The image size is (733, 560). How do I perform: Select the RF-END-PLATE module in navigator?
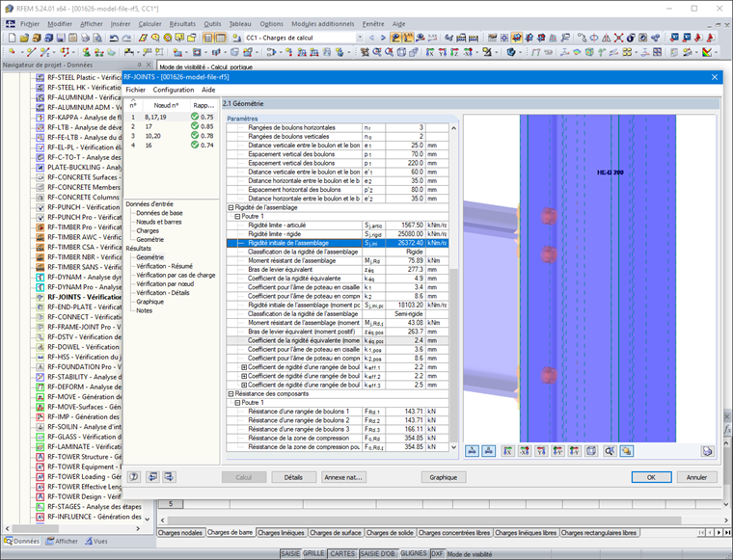84,307
